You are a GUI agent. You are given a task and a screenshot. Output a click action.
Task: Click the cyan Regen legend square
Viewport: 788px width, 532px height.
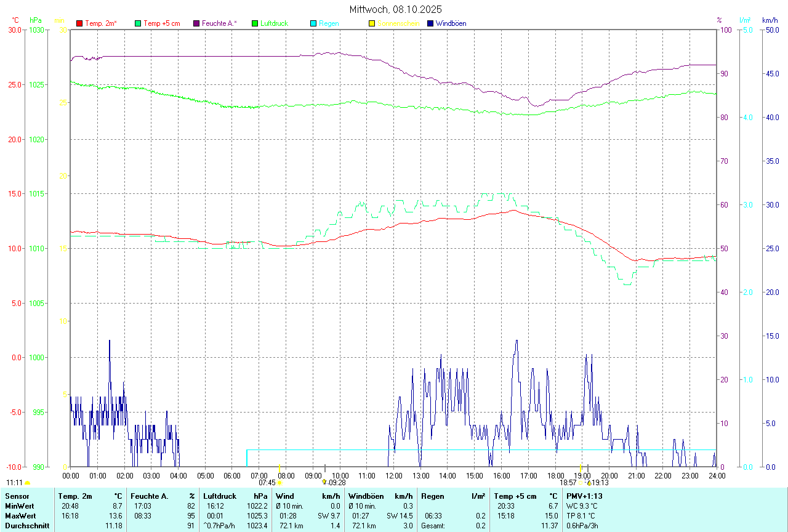313,23
